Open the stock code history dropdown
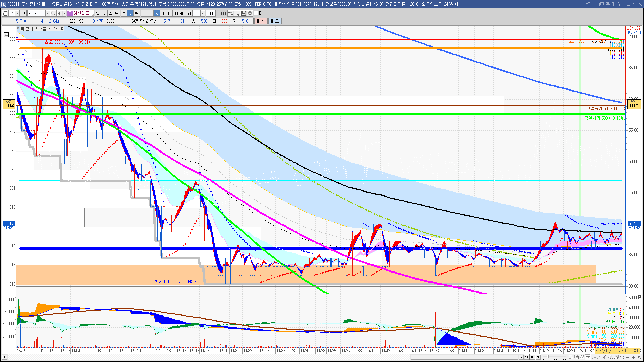The width and height of the screenshot is (644, 362). point(48,13)
